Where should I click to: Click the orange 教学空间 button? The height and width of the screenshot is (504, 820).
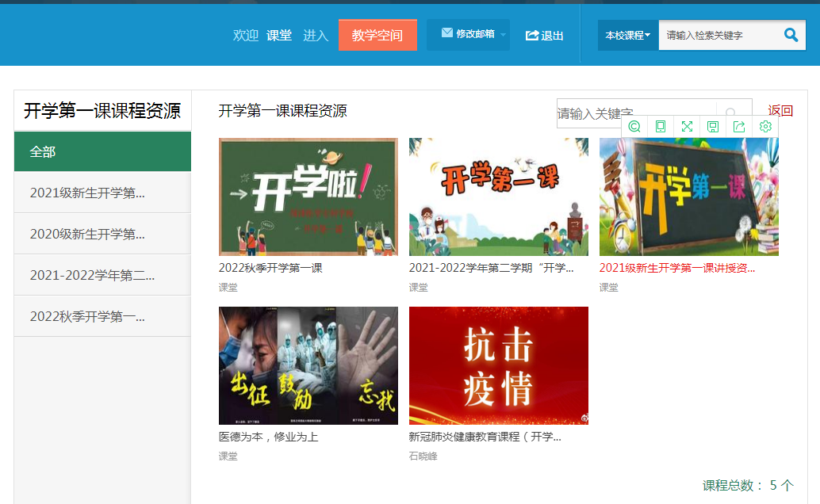[377, 35]
